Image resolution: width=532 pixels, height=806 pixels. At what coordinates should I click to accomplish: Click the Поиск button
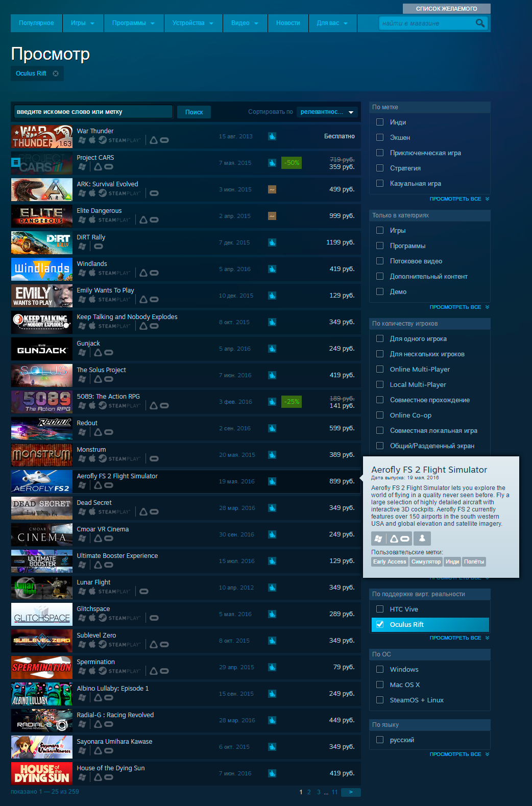[x=194, y=112]
